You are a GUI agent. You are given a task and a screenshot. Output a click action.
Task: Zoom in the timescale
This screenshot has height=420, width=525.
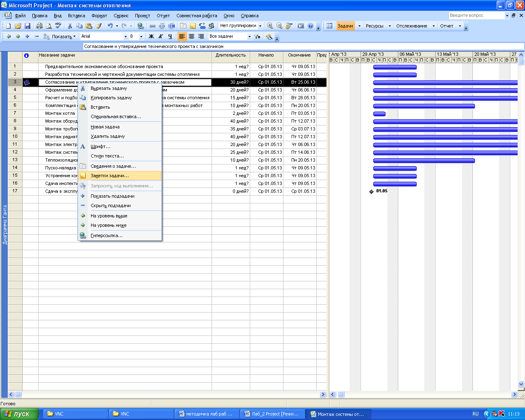point(270,26)
